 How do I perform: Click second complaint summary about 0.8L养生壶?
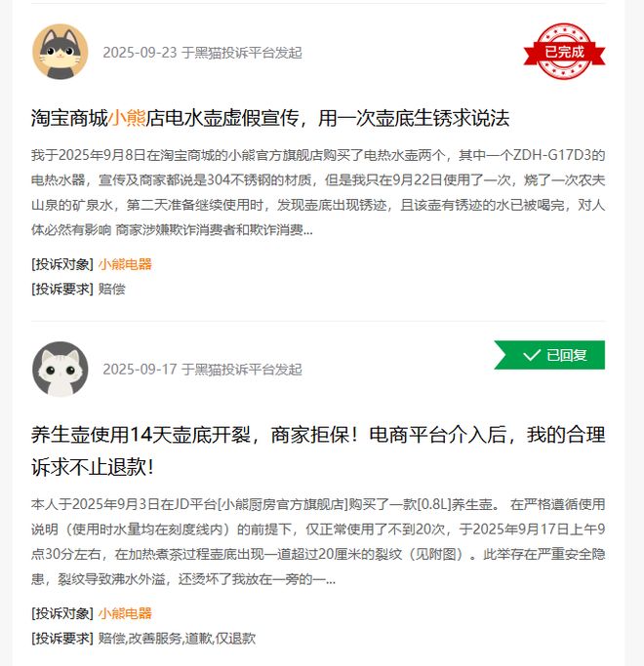point(318,541)
